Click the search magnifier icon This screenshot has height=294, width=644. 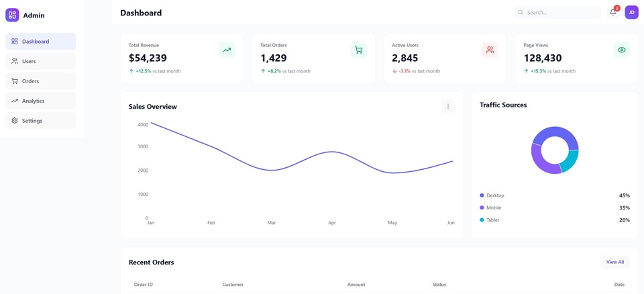(521, 12)
